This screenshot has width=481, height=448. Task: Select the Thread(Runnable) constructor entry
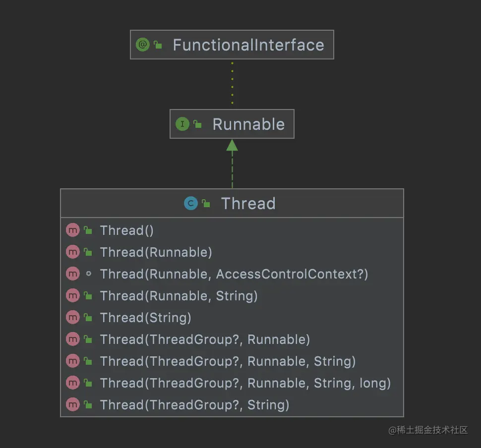[156, 252]
